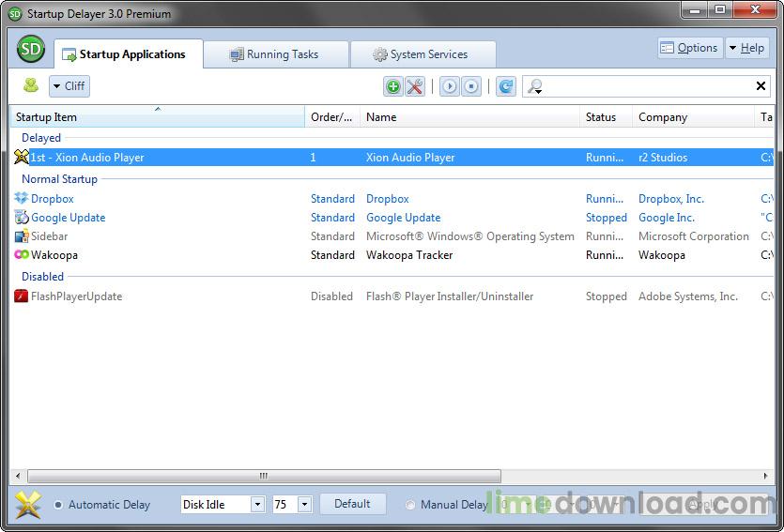
Task: Add a new startup application with green plus icon
Action: coord(393,86)
